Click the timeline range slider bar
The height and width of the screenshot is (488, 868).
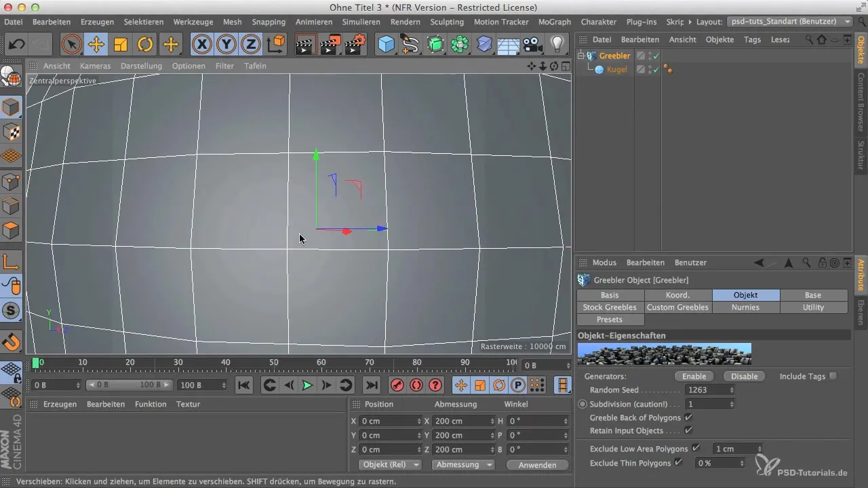(129, 385)
